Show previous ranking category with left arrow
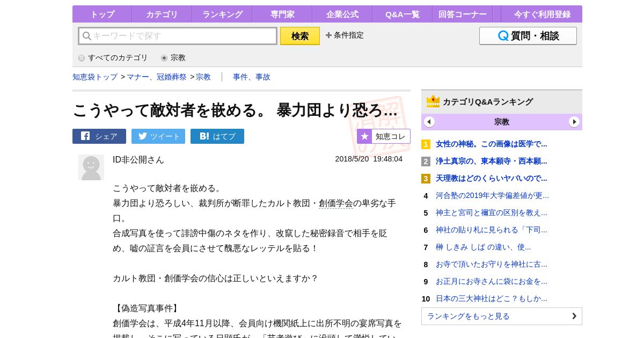Viewport: 644px width, 338px height. point(429,122)
